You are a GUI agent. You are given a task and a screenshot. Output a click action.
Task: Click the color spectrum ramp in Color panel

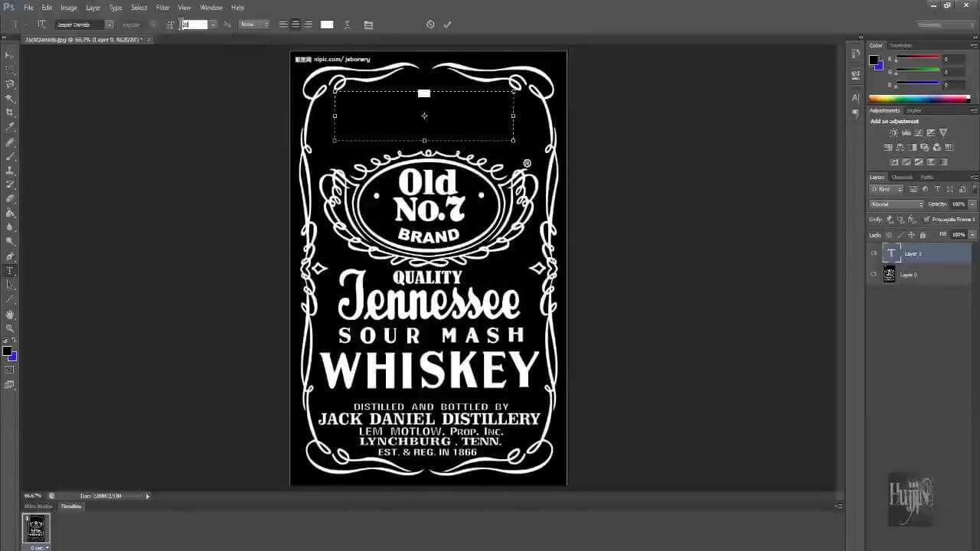pos(919,99)
